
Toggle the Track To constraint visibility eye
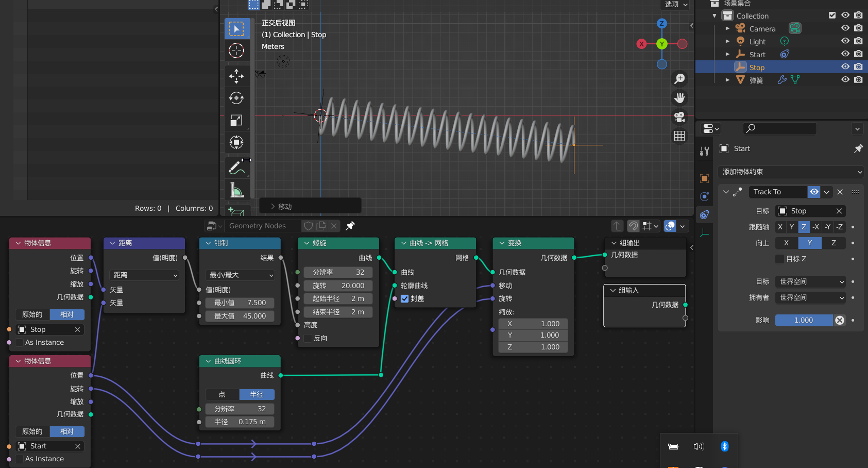pyautogui.click(x=814, y=192)
